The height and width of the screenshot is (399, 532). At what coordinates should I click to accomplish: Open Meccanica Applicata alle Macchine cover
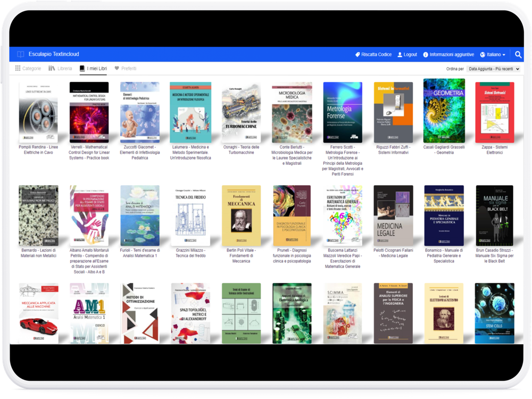(x=38, y=313)
